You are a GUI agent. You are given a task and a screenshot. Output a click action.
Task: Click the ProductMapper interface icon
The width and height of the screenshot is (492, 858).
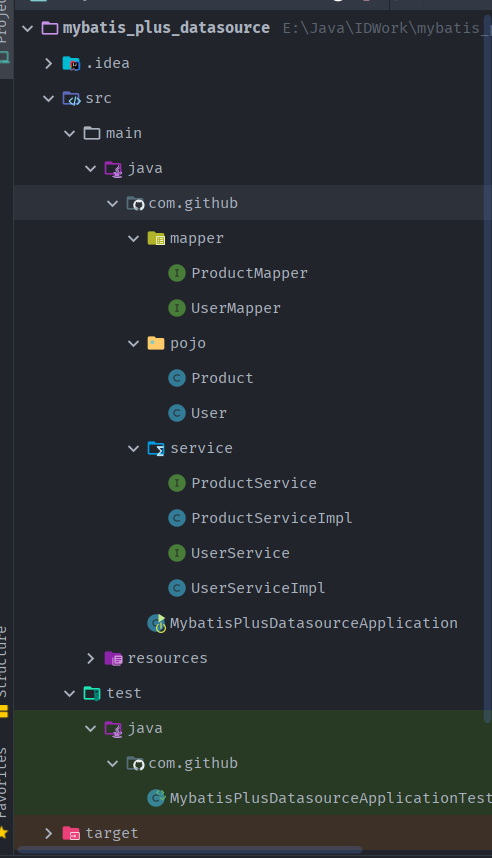coord(176,273)
